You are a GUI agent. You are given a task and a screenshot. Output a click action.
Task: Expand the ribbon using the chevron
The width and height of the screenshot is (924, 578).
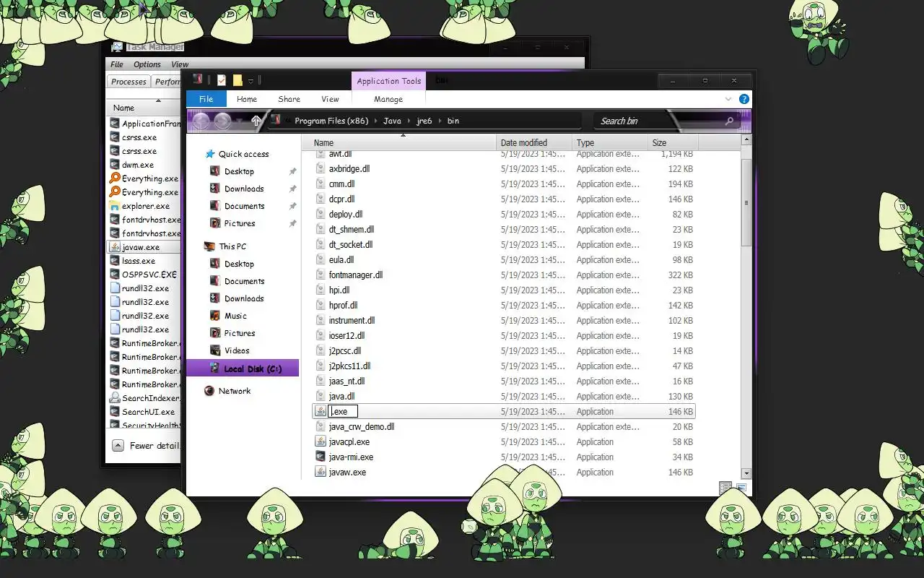(728, 99)
